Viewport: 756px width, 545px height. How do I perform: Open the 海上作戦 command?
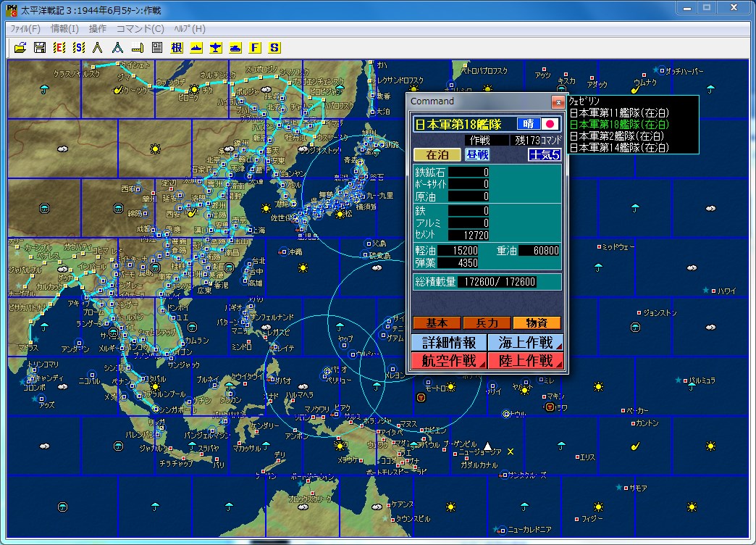[526, 343]
